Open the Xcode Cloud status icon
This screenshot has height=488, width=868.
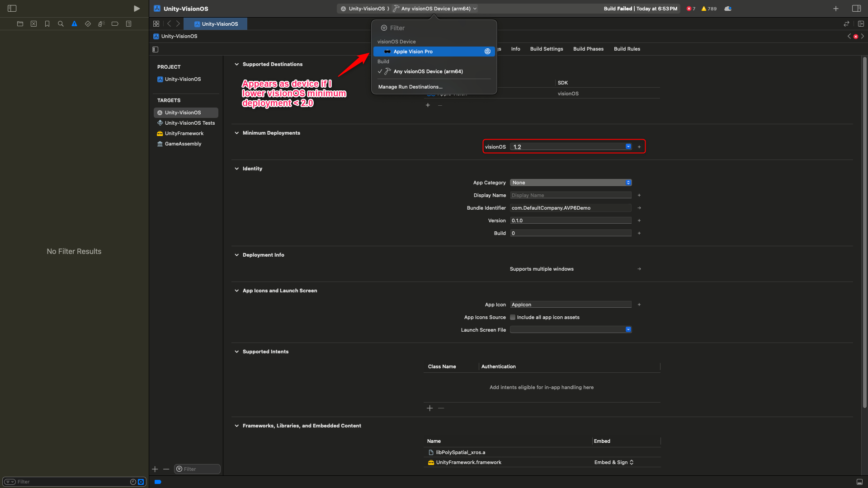coord(728,9)
